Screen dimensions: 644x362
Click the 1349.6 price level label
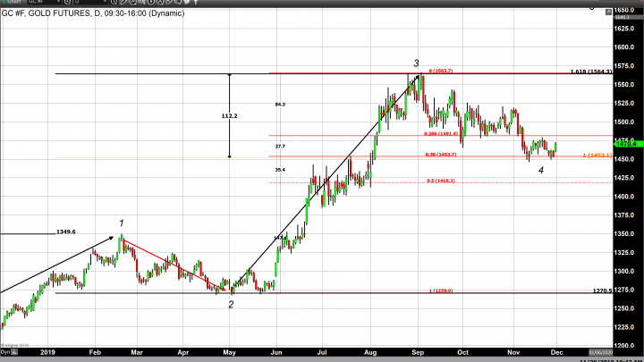(66, 232)
